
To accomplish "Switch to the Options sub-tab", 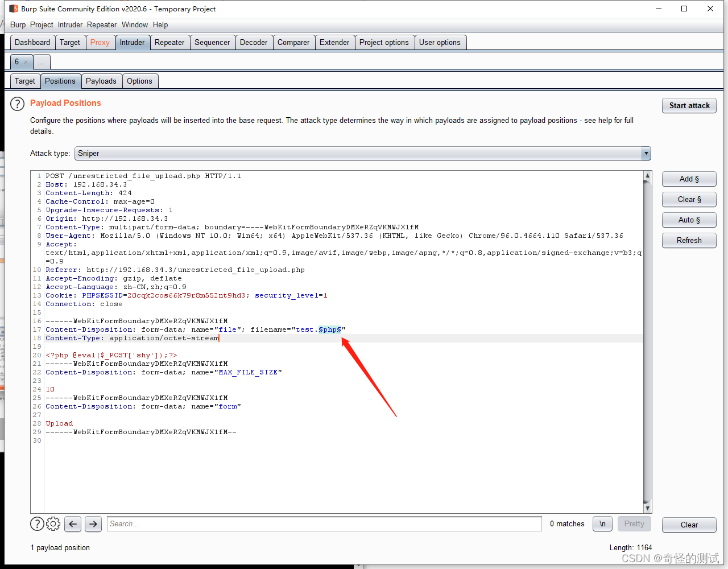I will tap(139, 81).
